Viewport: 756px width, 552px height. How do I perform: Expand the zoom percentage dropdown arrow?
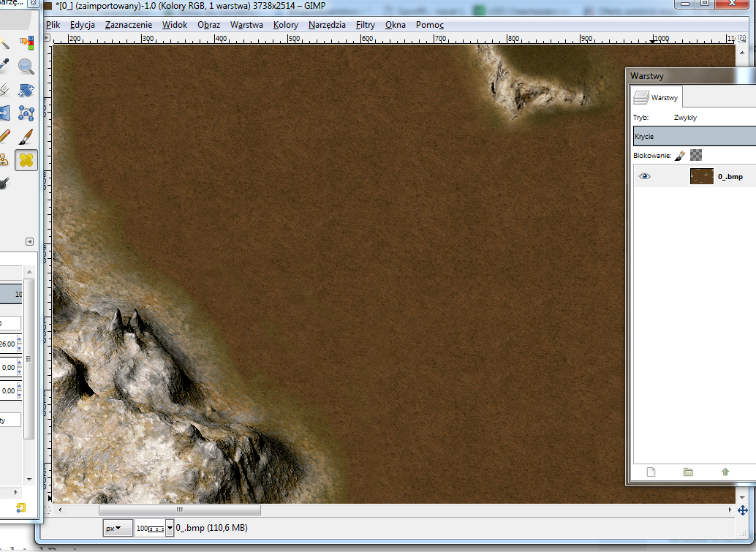(170, 528)
